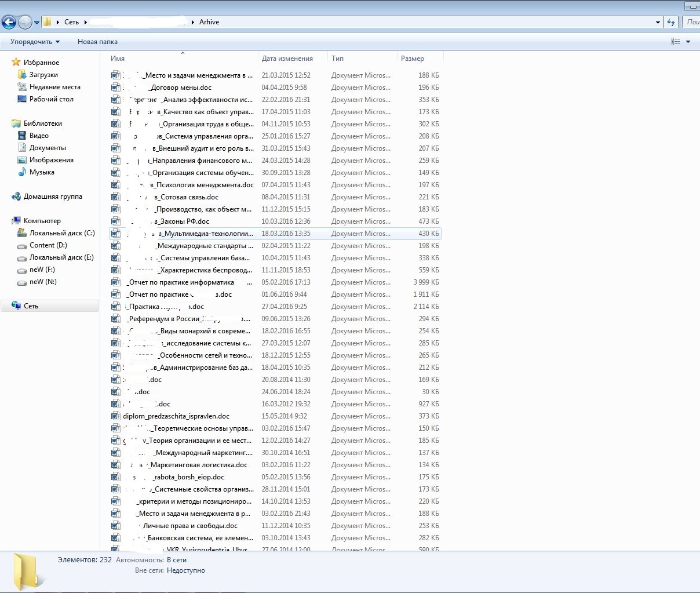Click the search box at top right
The image size is (700, 593).
point(691,22)
